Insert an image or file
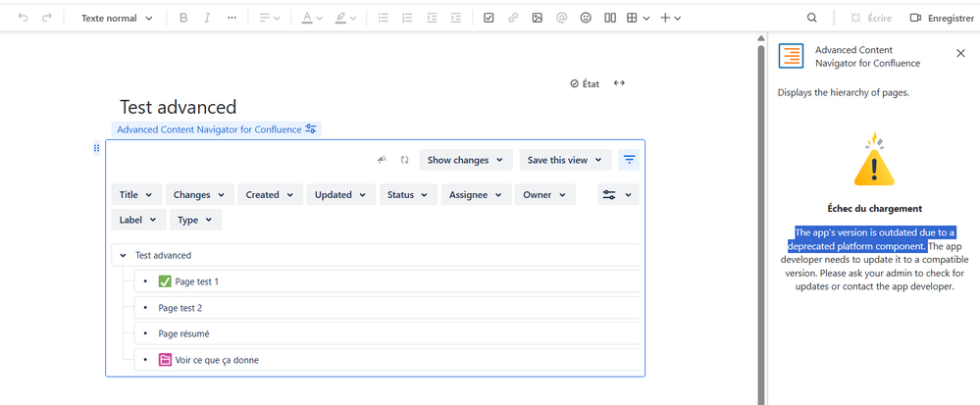This screenshot has width=980, height=405. [537, 18]
